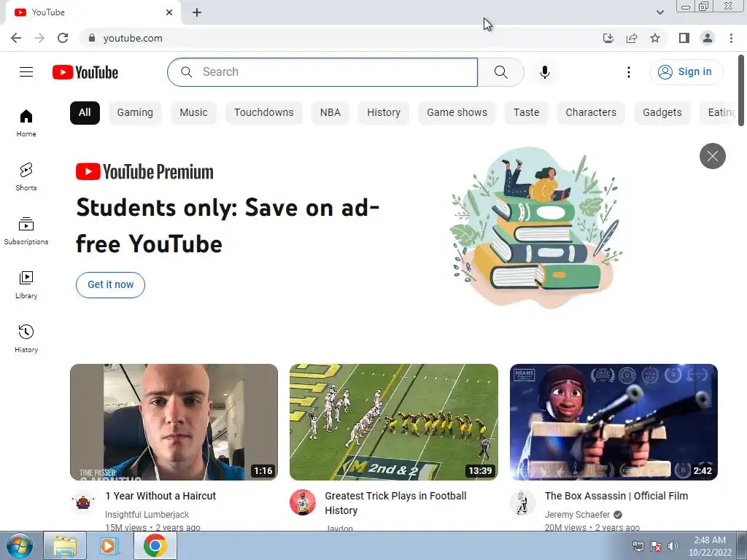Open 1 Year Without a Haircut thumbnail
Viewport: 747px width, 560px height.
point(174,422)
